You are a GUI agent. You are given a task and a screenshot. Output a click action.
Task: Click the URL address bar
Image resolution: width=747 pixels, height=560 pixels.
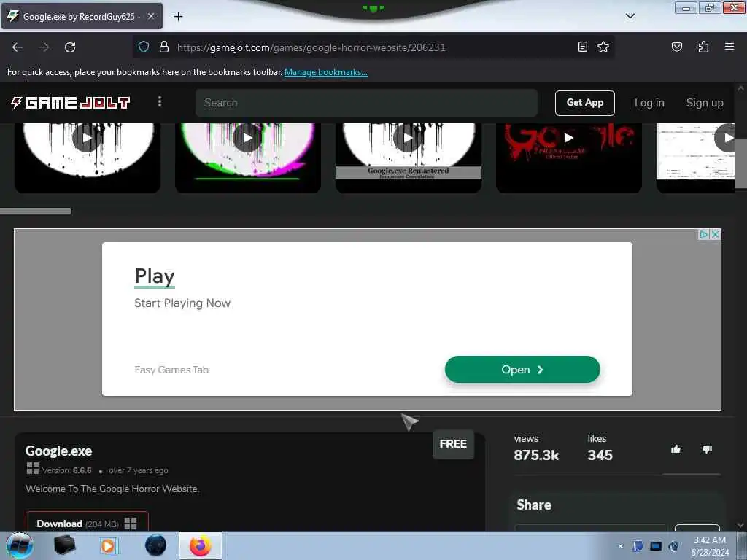(374, 47)
